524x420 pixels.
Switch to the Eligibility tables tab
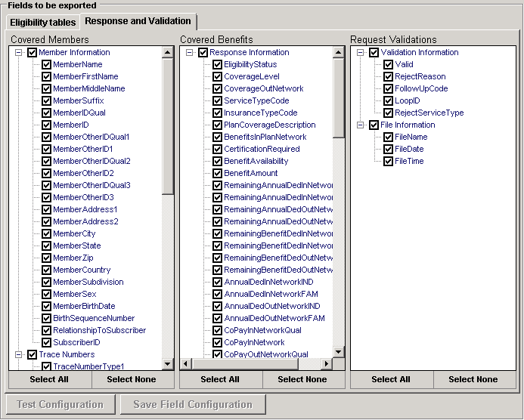(x=42, y=23)
